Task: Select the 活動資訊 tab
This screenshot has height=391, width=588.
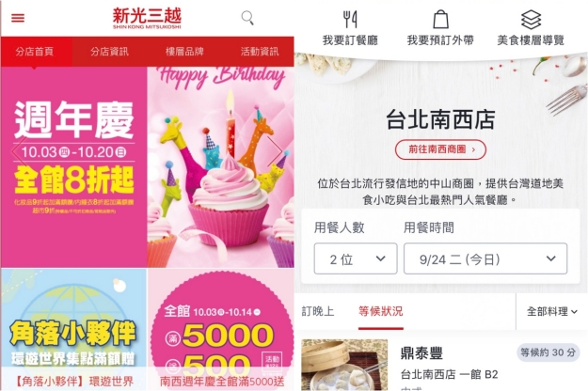Action: coord(260,52)
